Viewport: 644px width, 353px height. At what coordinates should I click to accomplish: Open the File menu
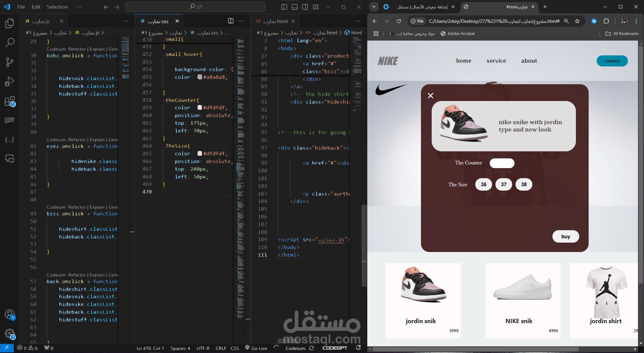coord(21,7)
